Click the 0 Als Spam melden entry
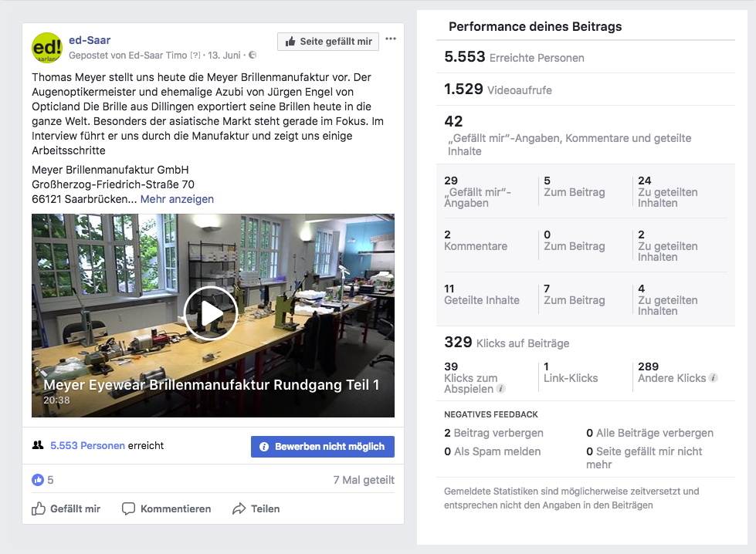756x554 pixels. 492,451
